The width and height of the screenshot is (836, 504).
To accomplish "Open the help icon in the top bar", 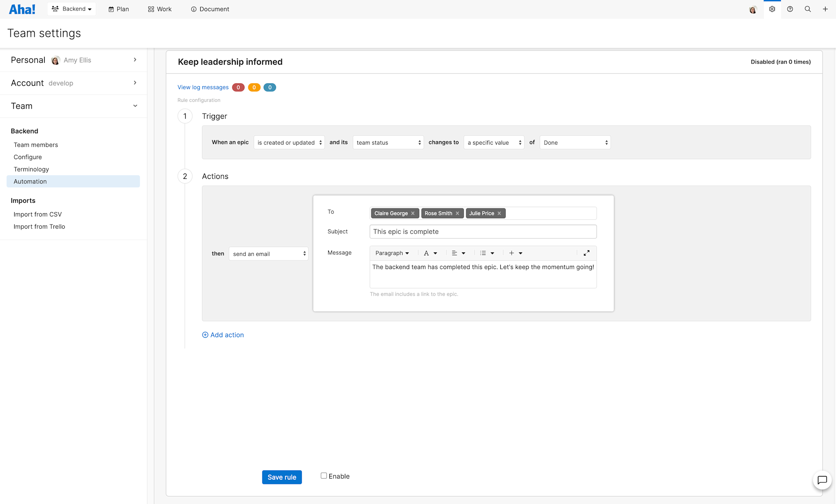I will [790, 9].
